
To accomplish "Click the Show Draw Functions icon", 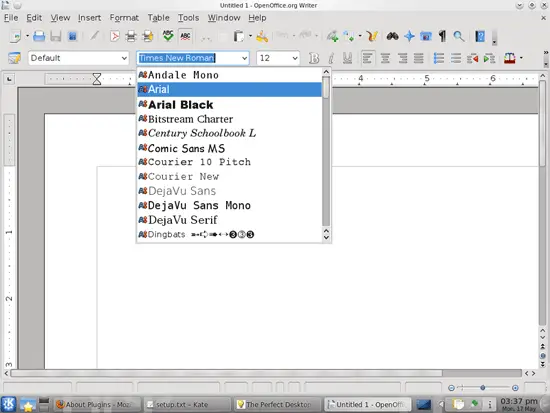I will (372, 36).
